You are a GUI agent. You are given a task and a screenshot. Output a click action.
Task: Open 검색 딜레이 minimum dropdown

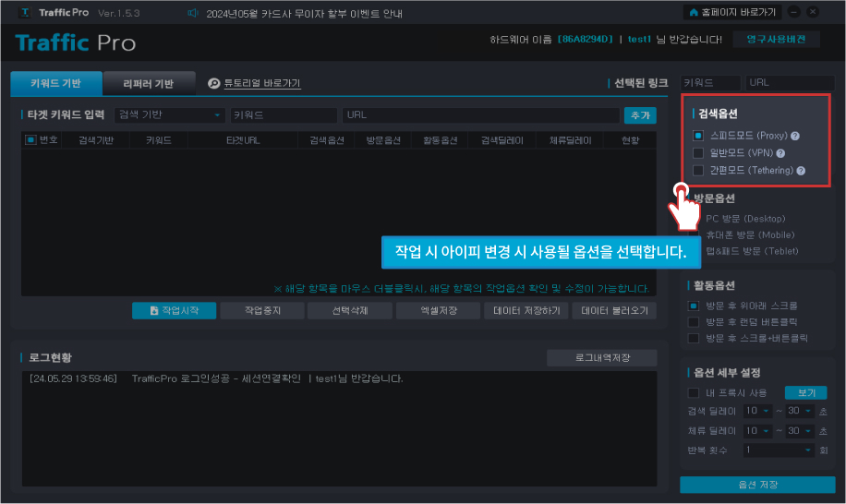point(757,411)
